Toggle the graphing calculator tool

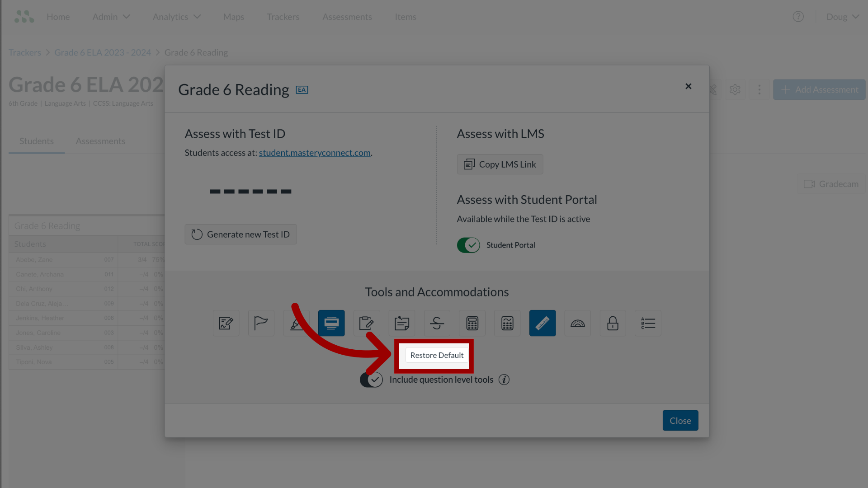click(507, 323)
